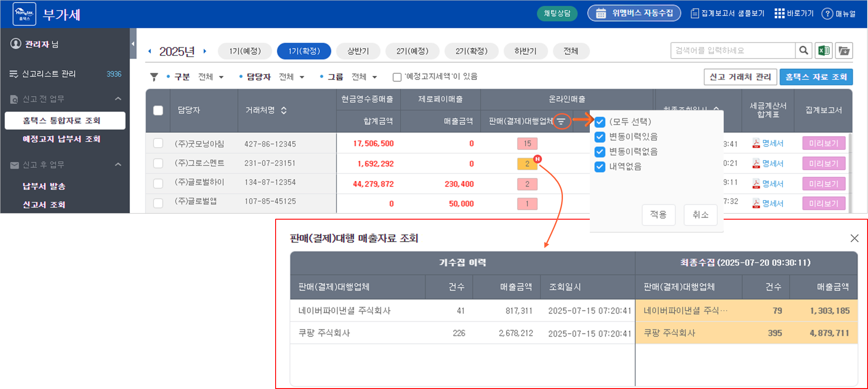Viewport: 868px width, 389px height.
Task: Click 미리보기 for (주)그로스멘트
Action: pyautogui.click(x=824, y=164)
